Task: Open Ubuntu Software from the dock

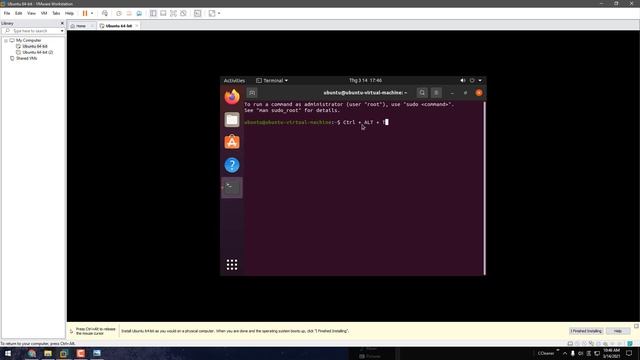Action: point(232,142)
